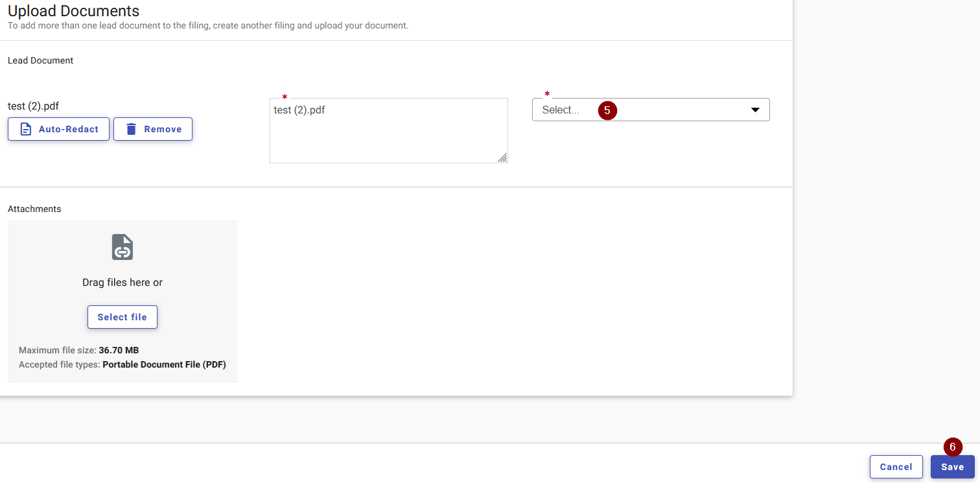Click the Upload Documents heading

73,11
